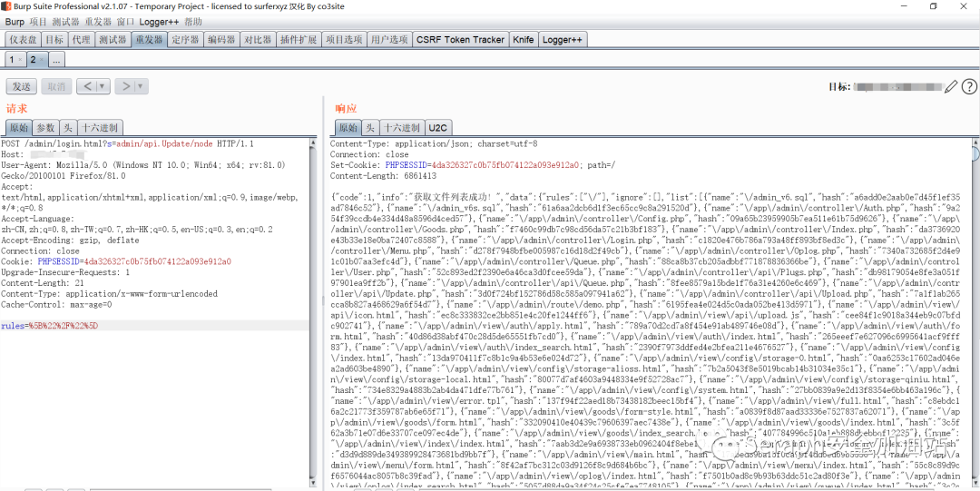This screenshot has height=491, width=980.
Task: Switch to the 用户选项 tab
Action: pos(388,39)
